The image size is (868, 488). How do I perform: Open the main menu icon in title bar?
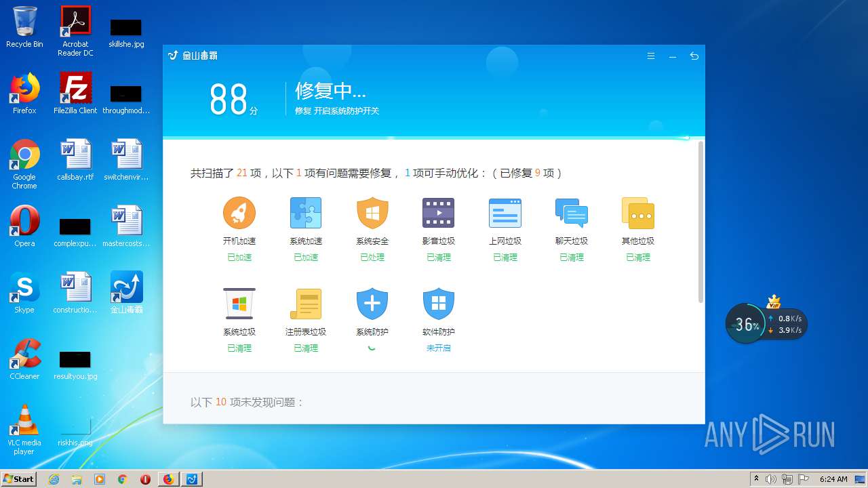(651, 56)
